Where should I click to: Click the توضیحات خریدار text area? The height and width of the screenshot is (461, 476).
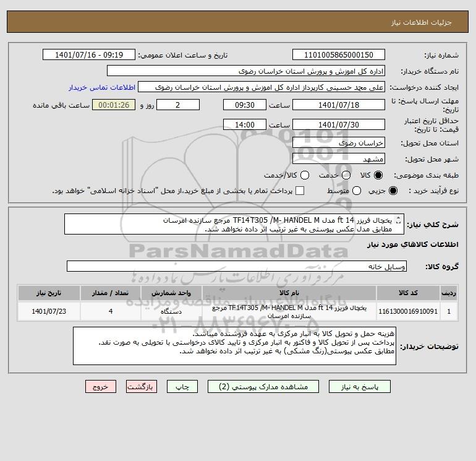pos(234,346)
